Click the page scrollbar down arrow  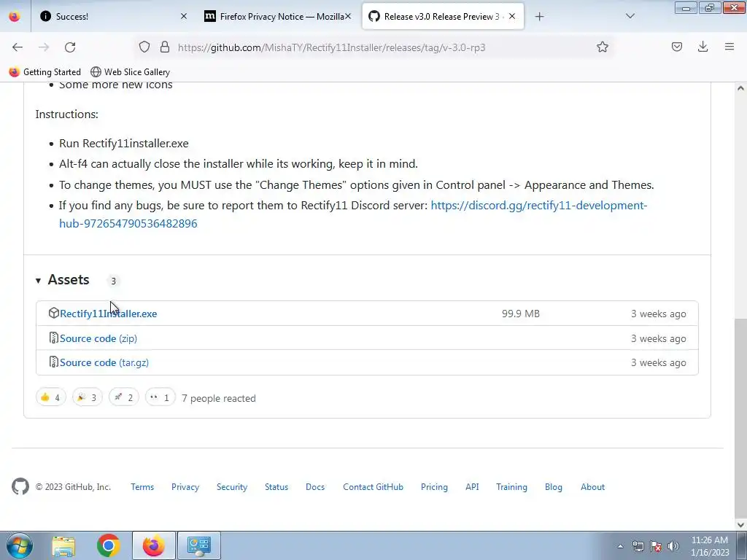tap(740, 524)
